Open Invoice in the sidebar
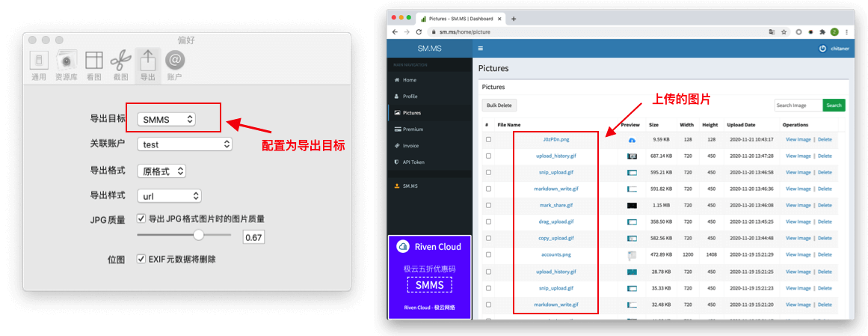 (x=430, y=146)
